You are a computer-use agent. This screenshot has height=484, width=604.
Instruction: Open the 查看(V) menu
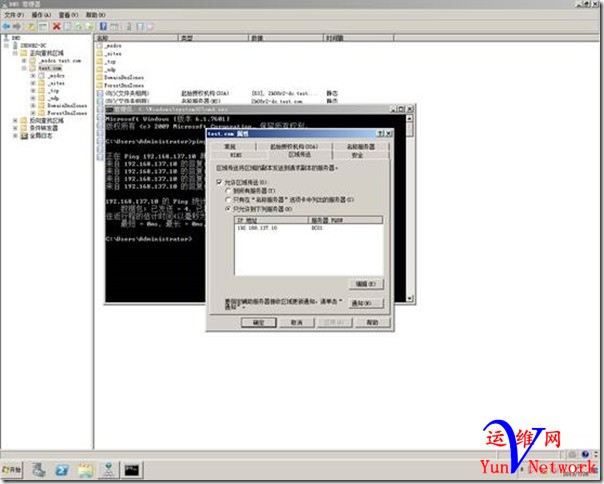[68, 15]
